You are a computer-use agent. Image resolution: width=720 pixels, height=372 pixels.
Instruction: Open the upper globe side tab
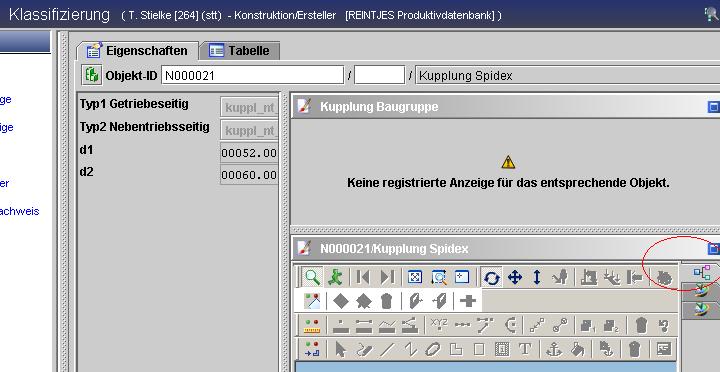(701, 291)
